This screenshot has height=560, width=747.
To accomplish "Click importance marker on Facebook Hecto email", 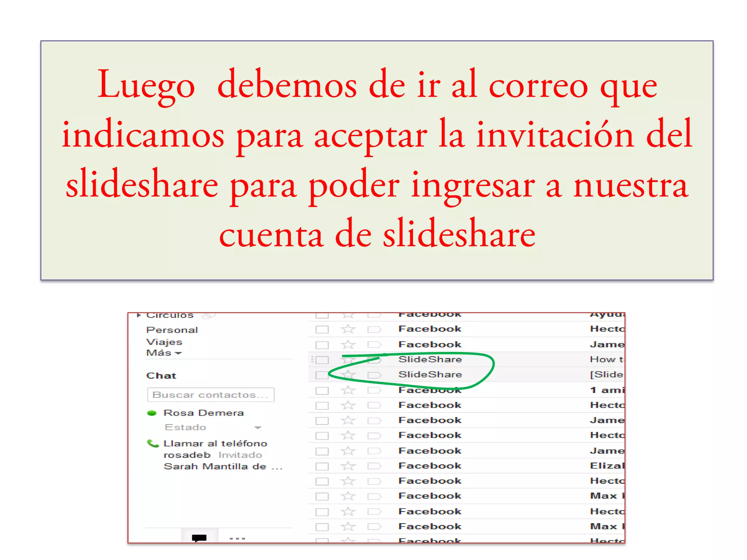I will 374,330.
